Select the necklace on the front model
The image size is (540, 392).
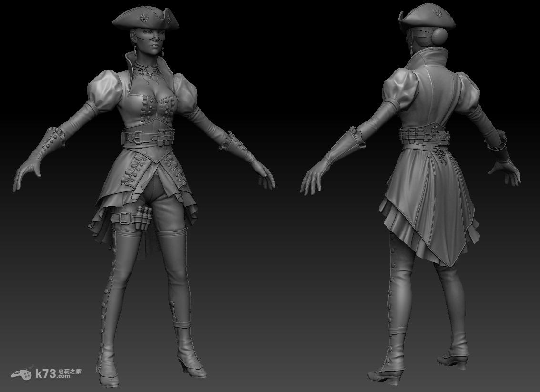pos(149,69)
